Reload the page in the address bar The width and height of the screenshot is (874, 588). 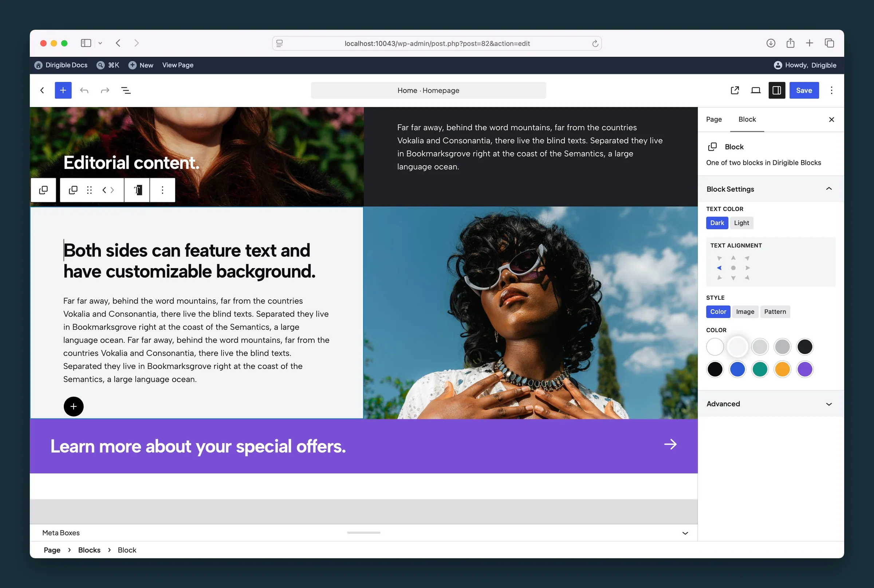click(595, 44)
